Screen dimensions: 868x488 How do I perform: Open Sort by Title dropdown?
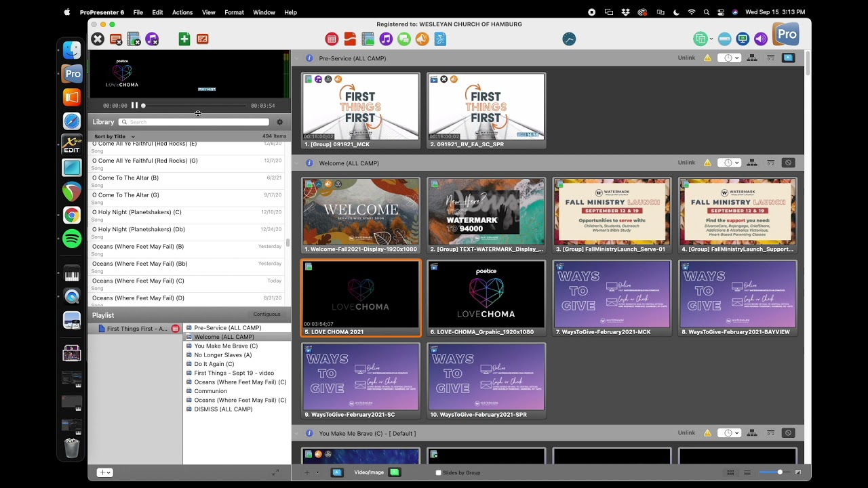(115, 136)
